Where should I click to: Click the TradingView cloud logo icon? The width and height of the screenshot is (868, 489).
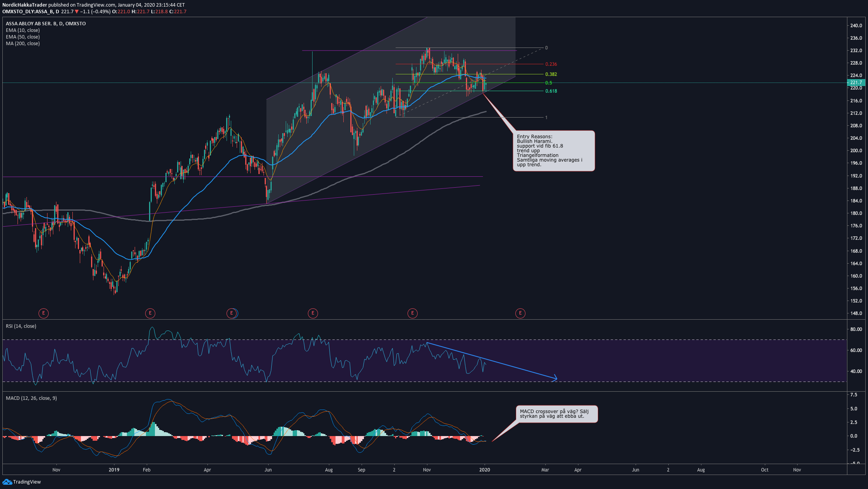[7, 482]
